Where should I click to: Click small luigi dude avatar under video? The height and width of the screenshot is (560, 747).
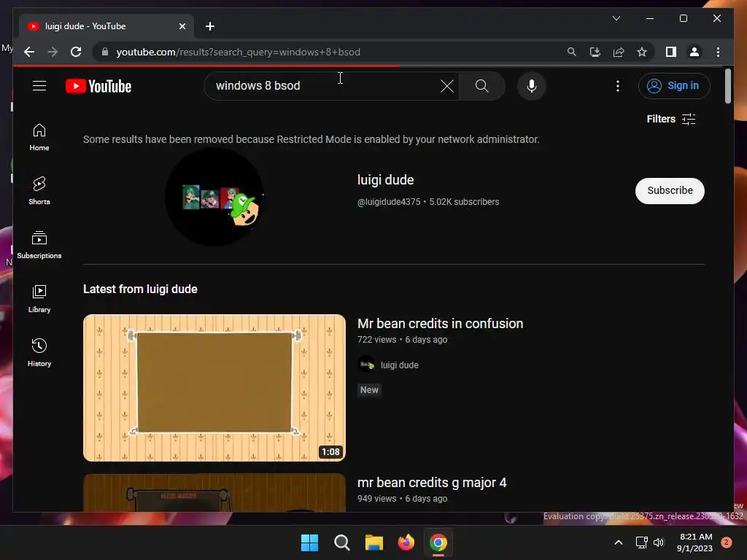pyautogui.click(x=366, y=365)
